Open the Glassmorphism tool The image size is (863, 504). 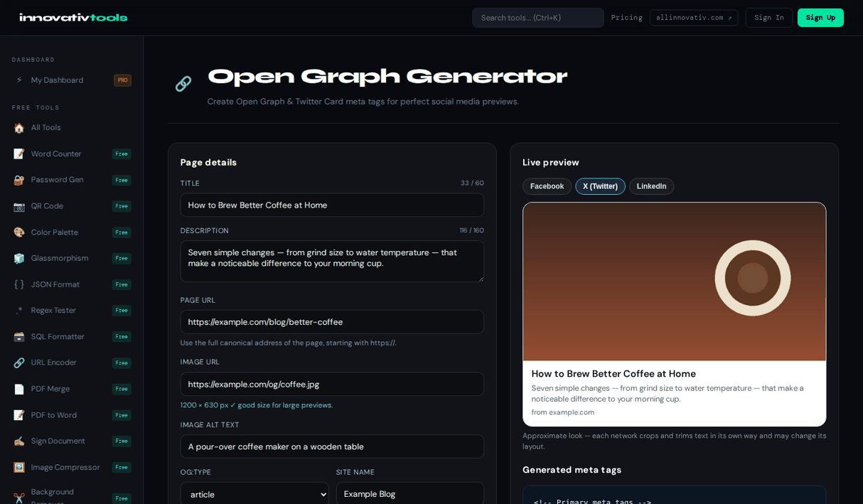coord(72,259)
